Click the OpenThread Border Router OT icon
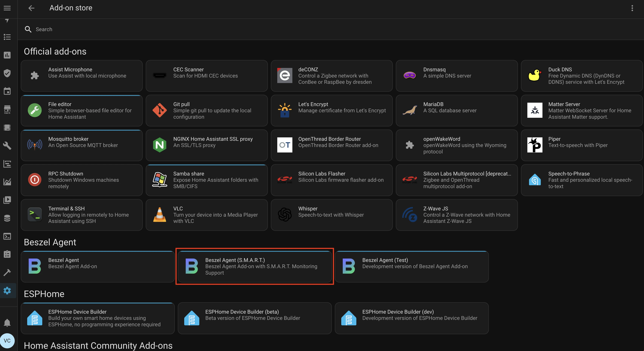The width and height of the screenshot is (644, 351). (284, 145)
